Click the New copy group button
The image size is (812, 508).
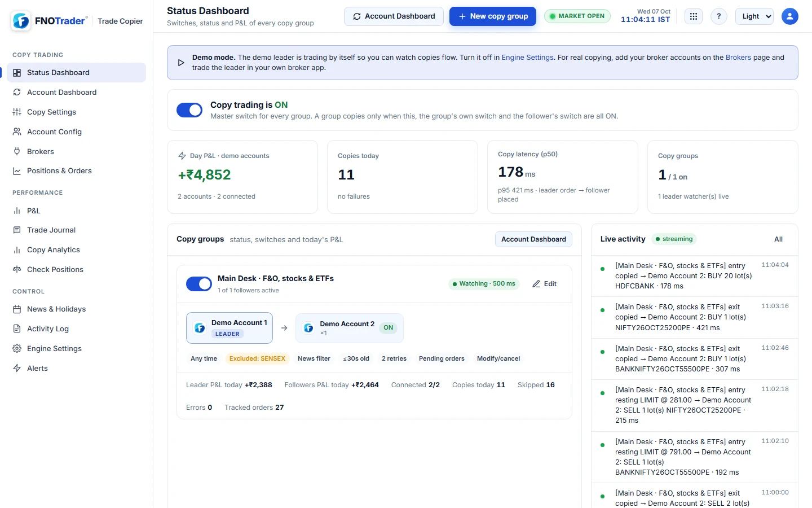493,16
